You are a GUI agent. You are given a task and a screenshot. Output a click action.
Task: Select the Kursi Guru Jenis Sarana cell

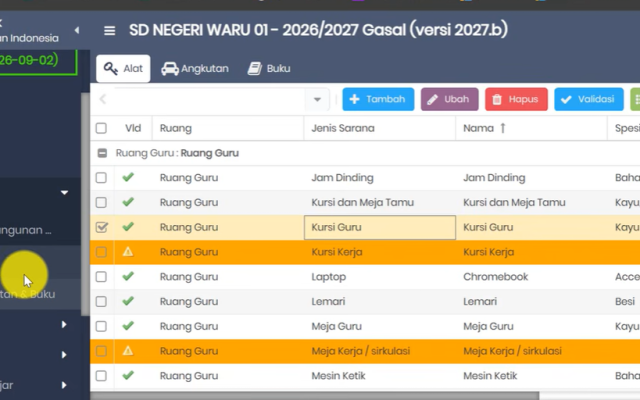[380, 227]
